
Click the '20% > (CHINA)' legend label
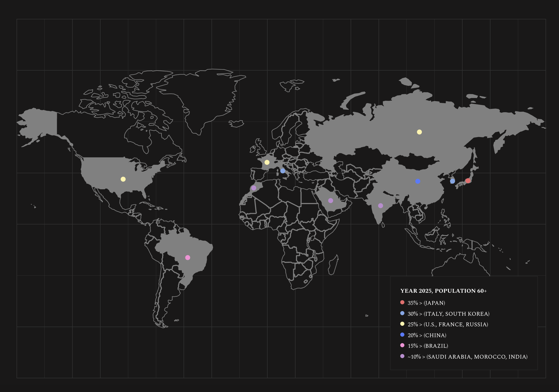pyautogui.click(x=427, y=335)
